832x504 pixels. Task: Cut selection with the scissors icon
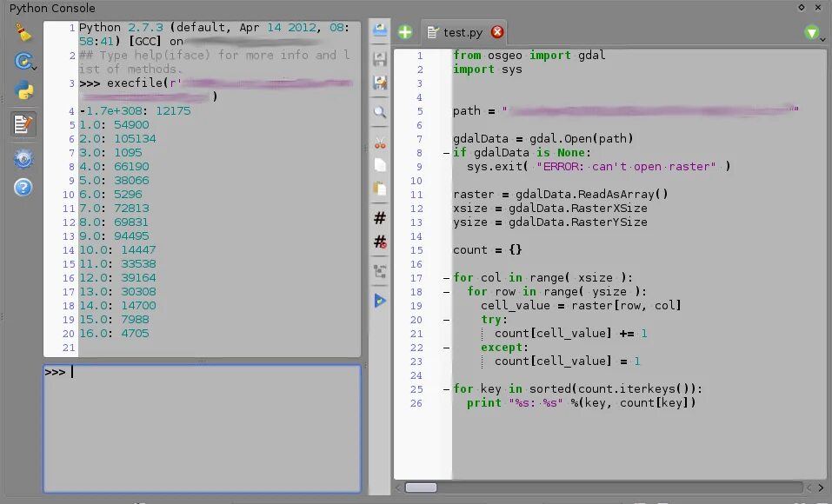[379, 143]
